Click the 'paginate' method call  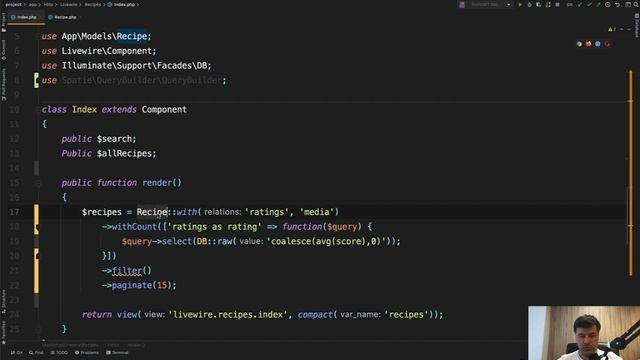pyautogui.click(x=132, y=285)
